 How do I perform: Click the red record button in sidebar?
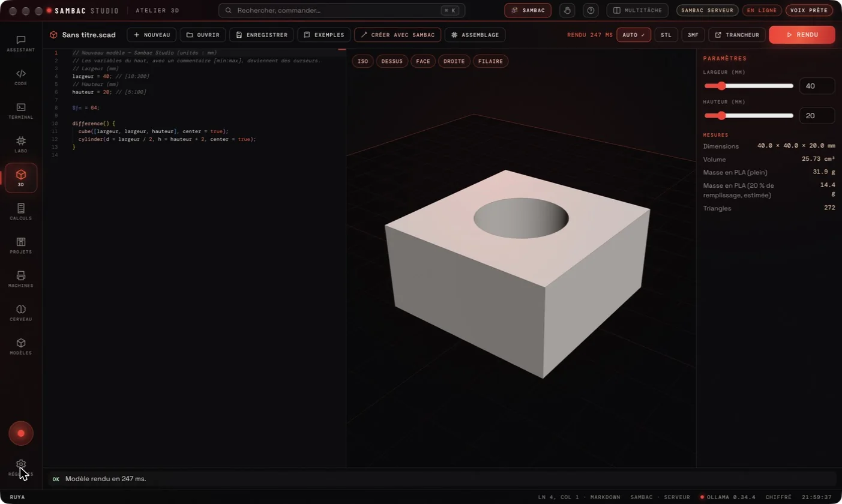tap(21, 433)
